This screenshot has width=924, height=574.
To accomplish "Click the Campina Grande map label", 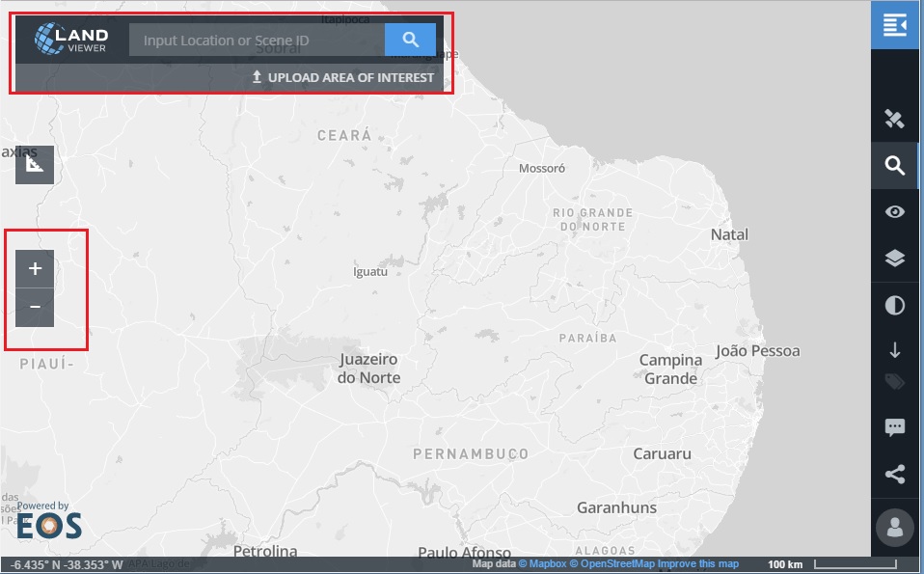I will pos(670,369).
